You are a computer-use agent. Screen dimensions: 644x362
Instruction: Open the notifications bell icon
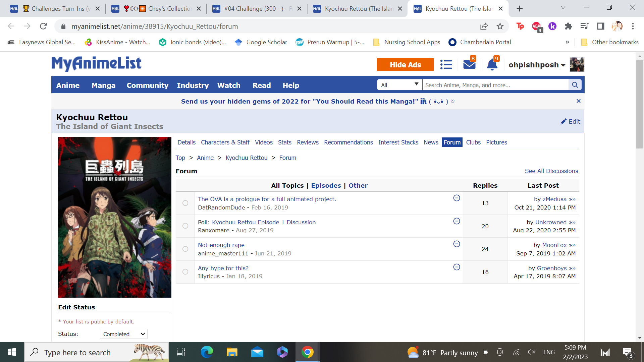(492, 64)
